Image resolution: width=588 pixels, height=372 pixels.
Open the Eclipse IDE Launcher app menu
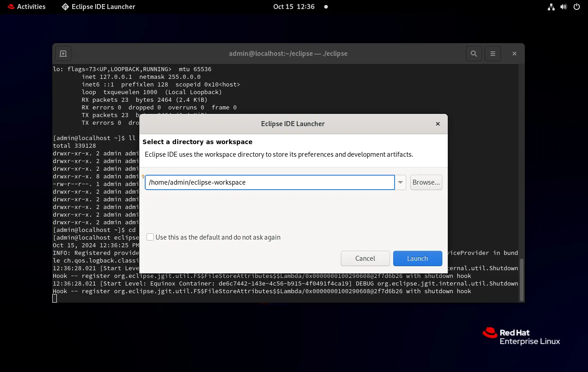[x=98, y=7]
